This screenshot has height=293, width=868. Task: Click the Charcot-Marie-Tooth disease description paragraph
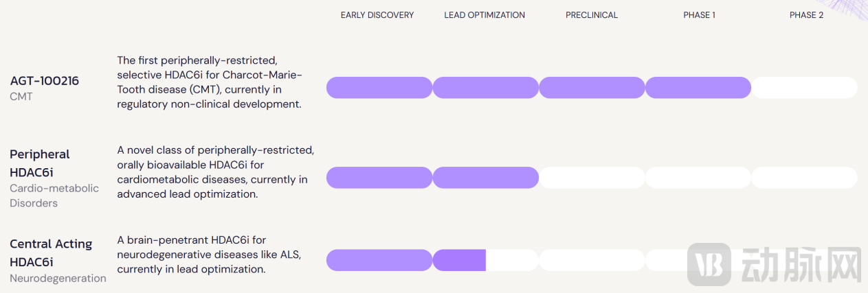point(210,82)
